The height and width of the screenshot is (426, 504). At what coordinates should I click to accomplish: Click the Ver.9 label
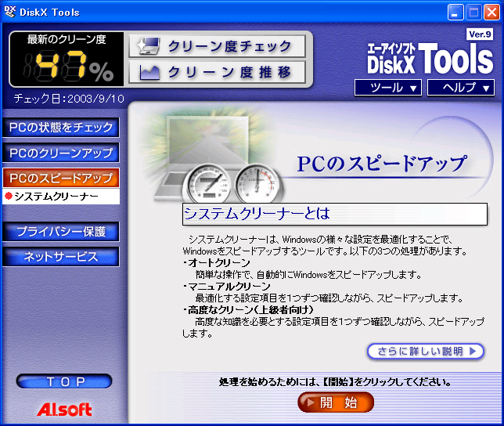point(480,34)
